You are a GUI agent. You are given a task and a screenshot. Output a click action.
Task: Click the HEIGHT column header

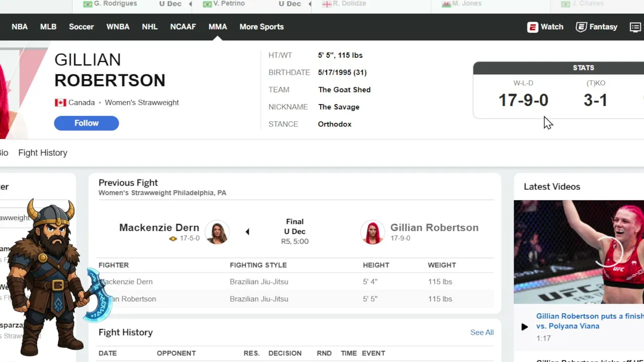tap(376, 265)
